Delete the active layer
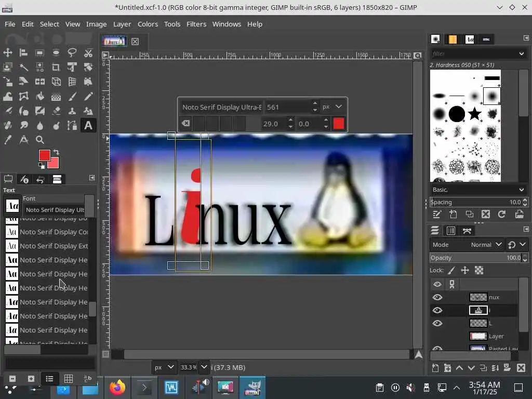 521,368
